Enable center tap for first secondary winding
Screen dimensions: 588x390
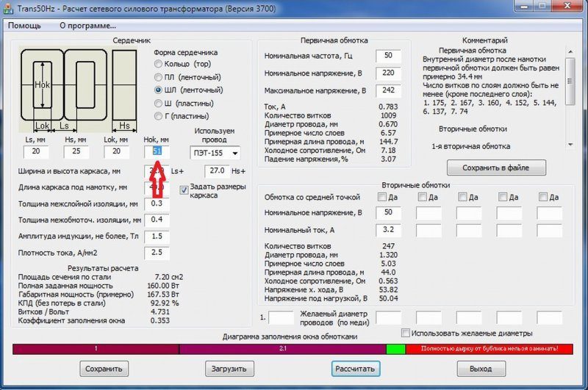[x=381, y=197]
